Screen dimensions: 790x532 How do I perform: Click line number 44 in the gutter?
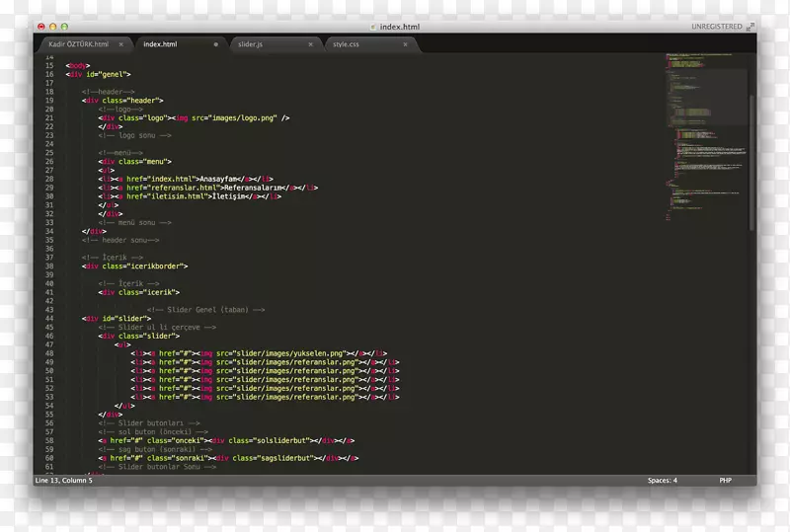pyautogui.click(x=48, y=310)
